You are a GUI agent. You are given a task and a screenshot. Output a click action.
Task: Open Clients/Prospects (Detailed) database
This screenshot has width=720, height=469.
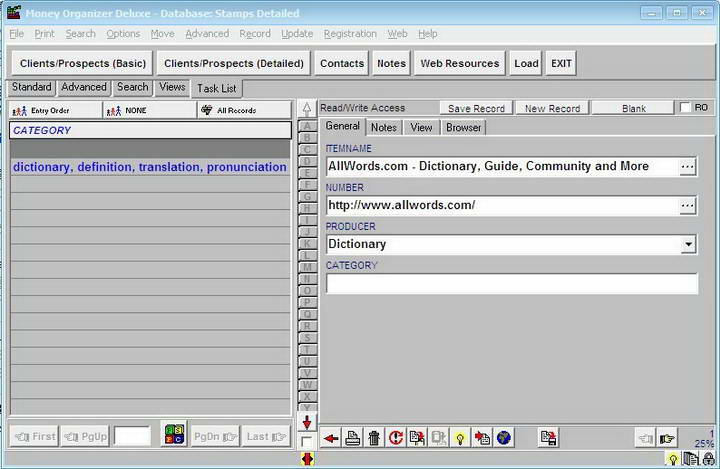pyautogui.click(x=234, y=63)
